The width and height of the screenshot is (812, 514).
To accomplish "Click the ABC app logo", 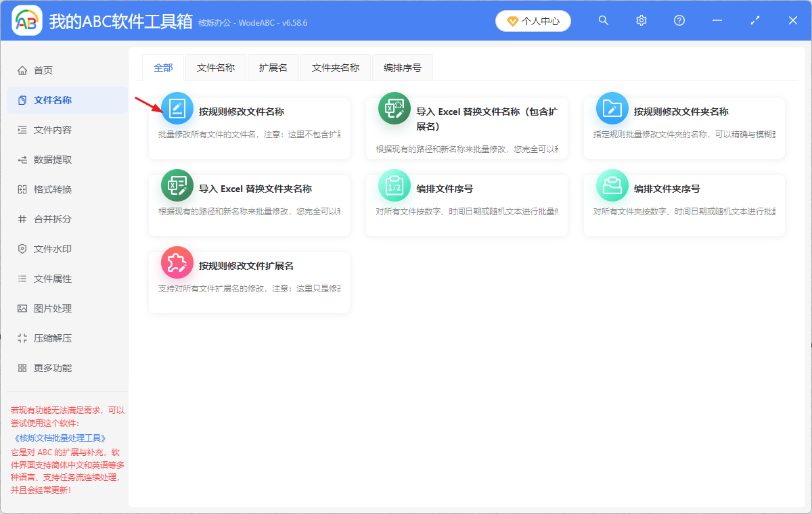I will tap(26, 20).
